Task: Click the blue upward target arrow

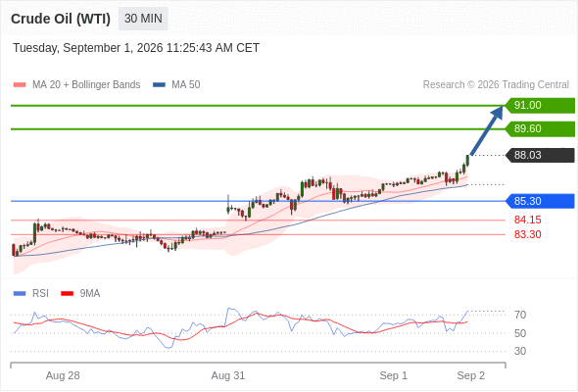Action: pos(487,130)
